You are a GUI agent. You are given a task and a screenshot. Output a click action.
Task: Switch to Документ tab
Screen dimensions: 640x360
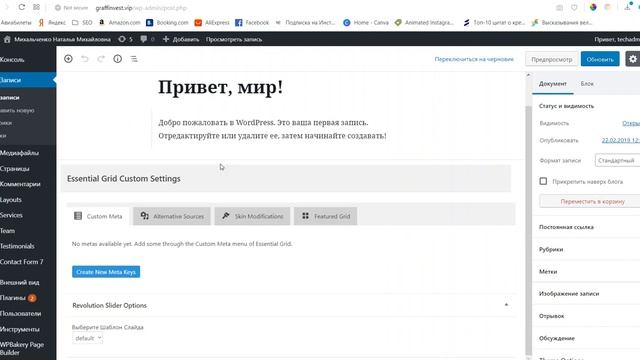click(x=553, y=84)
